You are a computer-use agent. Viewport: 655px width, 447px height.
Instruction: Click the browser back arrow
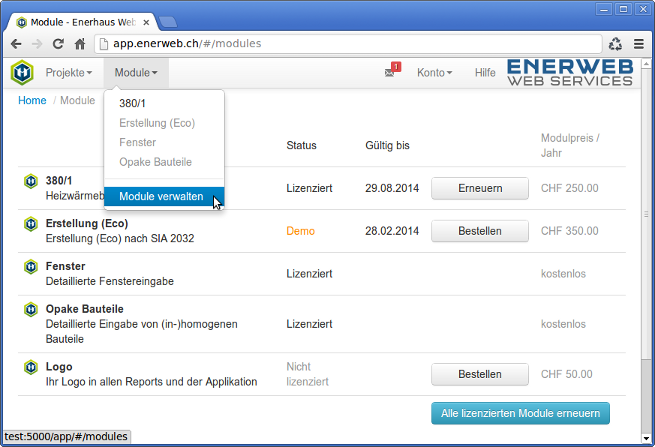click(16, 44)
